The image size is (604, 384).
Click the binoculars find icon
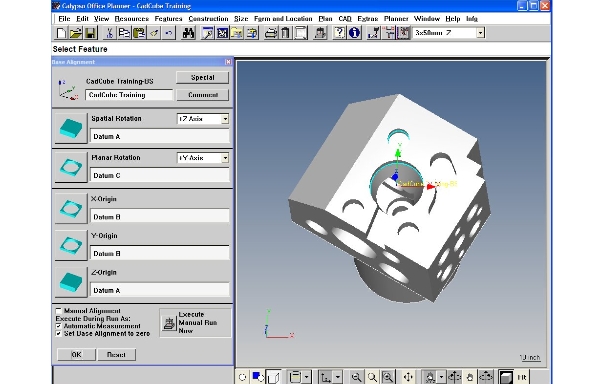(188, 33)
